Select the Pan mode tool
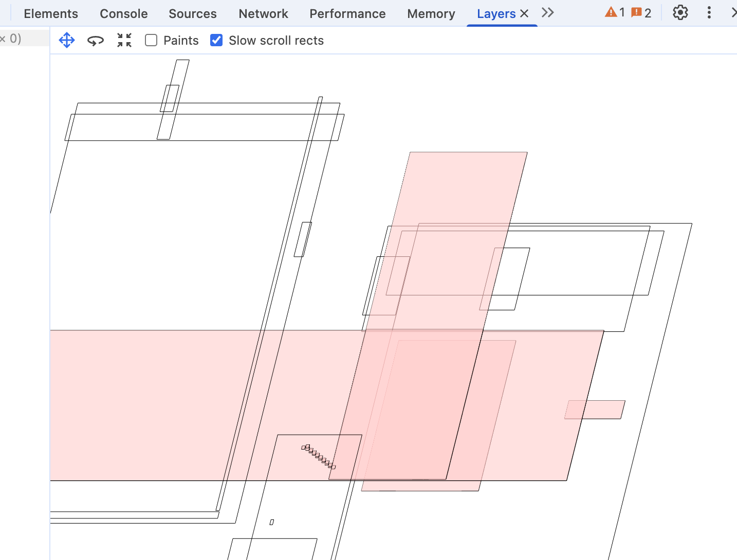The height and width of the screenshot is (560, 737). pos(67,40)
